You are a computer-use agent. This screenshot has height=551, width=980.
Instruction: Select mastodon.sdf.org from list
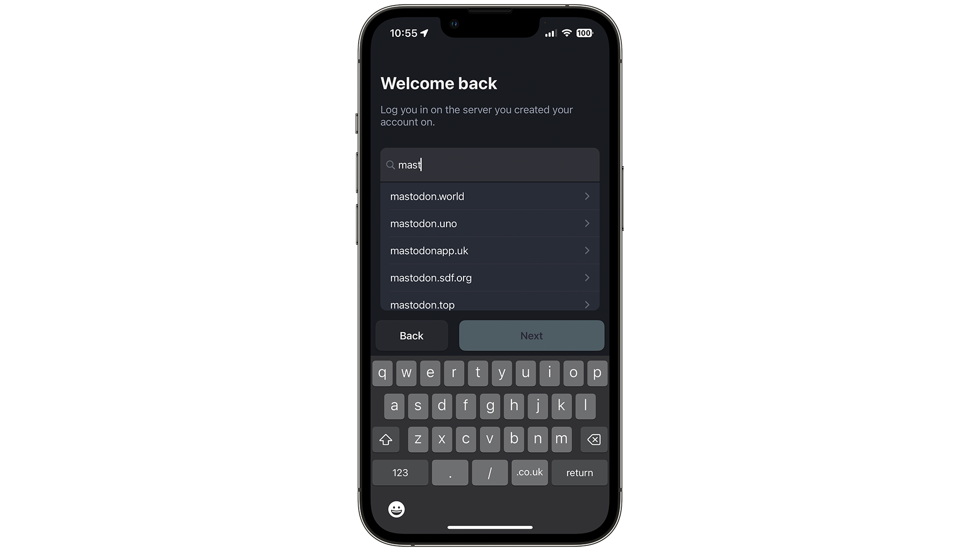point(490,278)
